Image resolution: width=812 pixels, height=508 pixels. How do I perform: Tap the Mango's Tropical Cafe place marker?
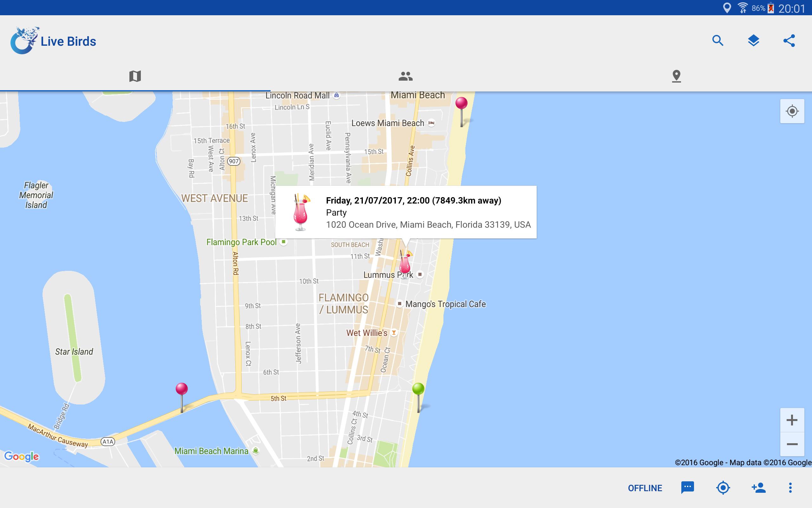(x=399, y=304)
